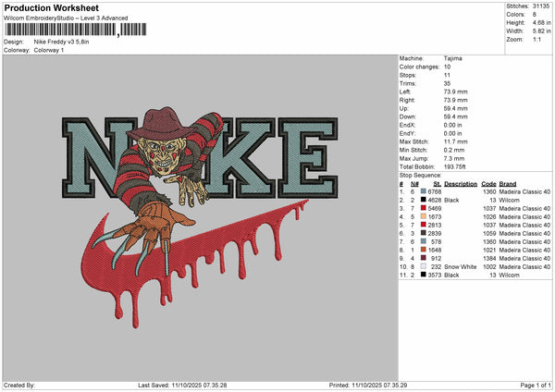Click code 1021 in the stop sequence
The height and width of the screenshot is (392, 555).
489,250
